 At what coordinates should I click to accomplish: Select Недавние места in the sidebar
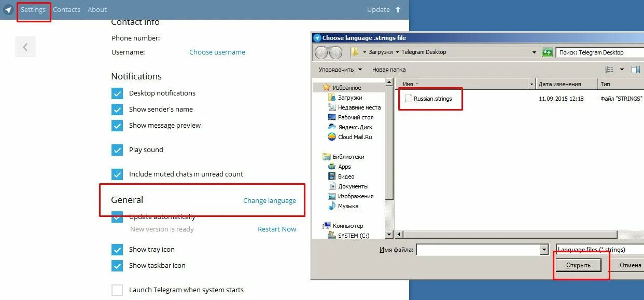point(359,107)
